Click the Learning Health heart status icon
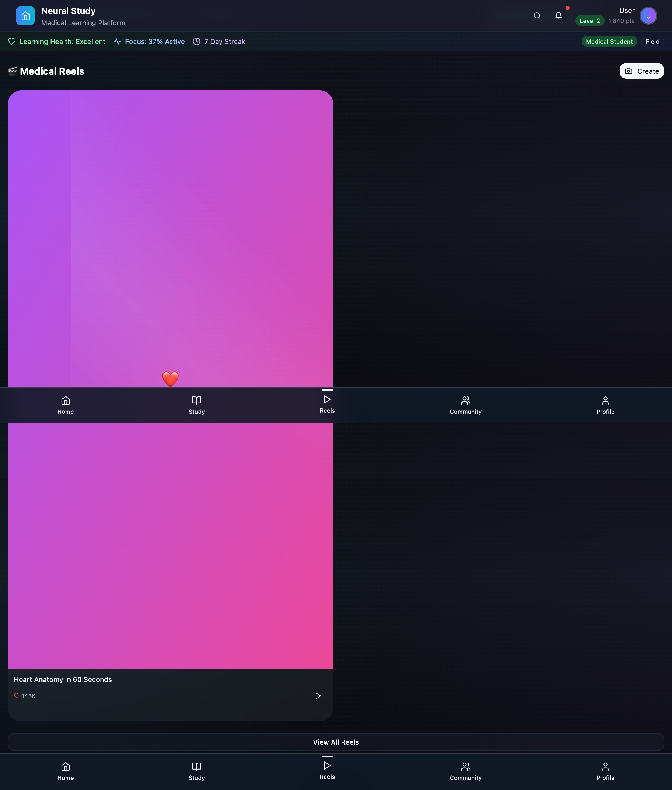The image size is (672, 790). 12,41
